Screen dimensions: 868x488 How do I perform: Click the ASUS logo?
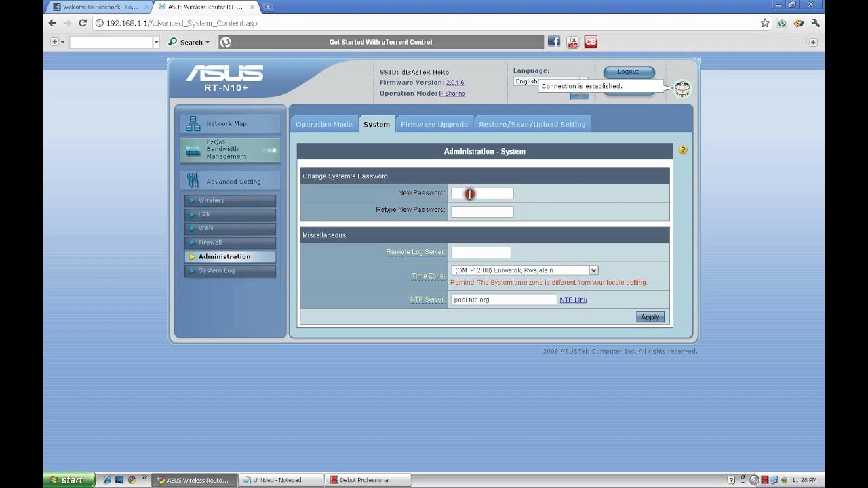(224, 73)
